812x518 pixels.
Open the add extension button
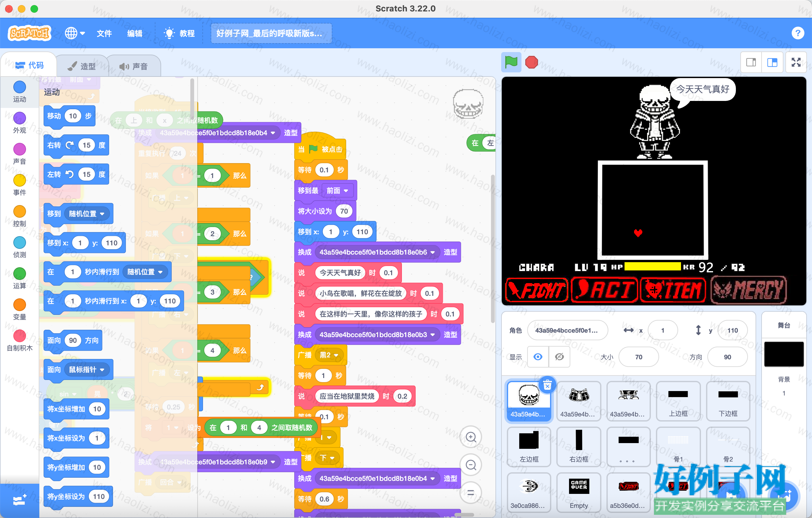(x=20, y=501)
